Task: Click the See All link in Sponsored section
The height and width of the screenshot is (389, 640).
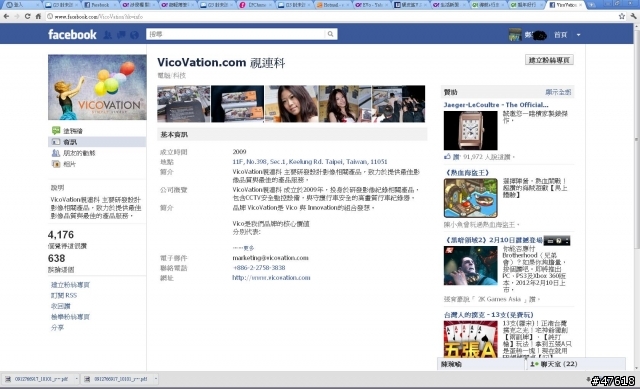Action: pyautogui.click(x=558, y=92)
